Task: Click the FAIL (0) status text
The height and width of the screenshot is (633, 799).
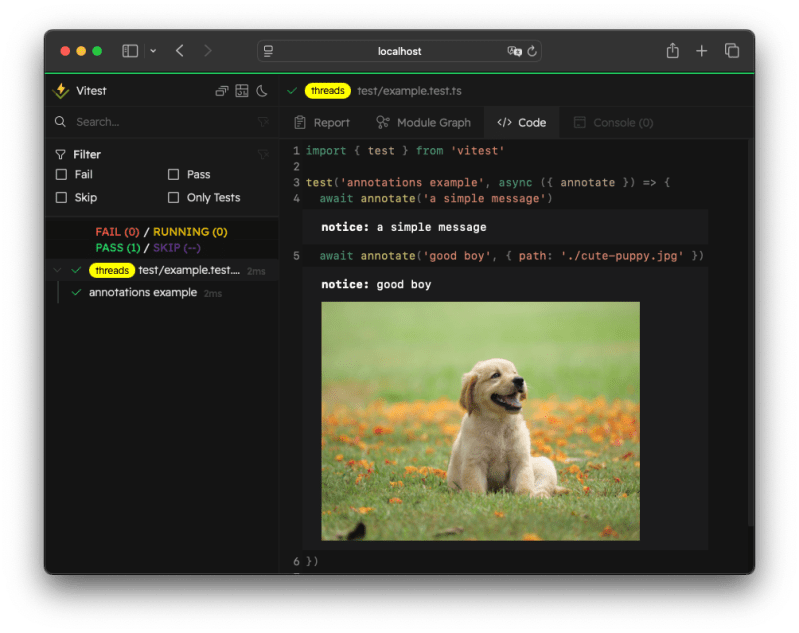Action: pos(117,232)
